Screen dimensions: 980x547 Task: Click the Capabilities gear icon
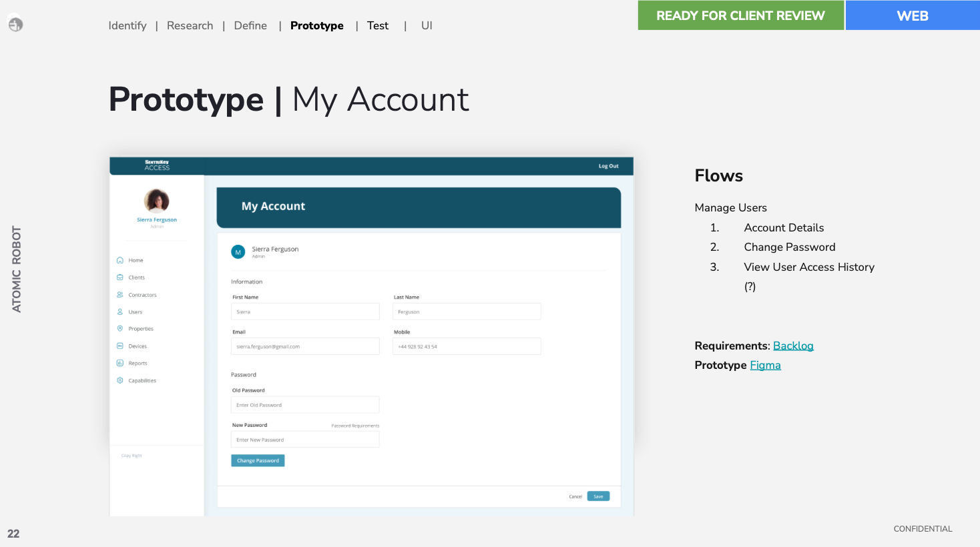click(120, 380)
